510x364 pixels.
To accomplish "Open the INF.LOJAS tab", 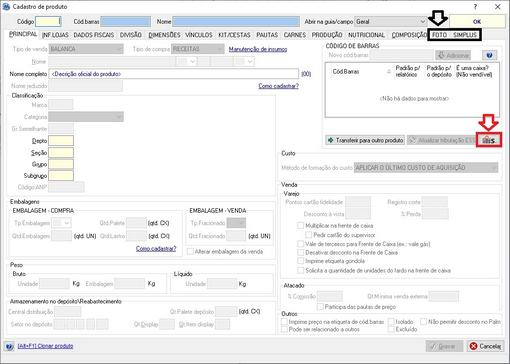I will (55, 35).
